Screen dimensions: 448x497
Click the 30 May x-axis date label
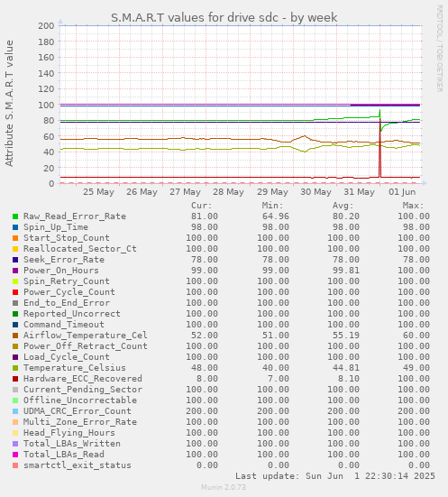pyautogui.click(x=315, y=192)
